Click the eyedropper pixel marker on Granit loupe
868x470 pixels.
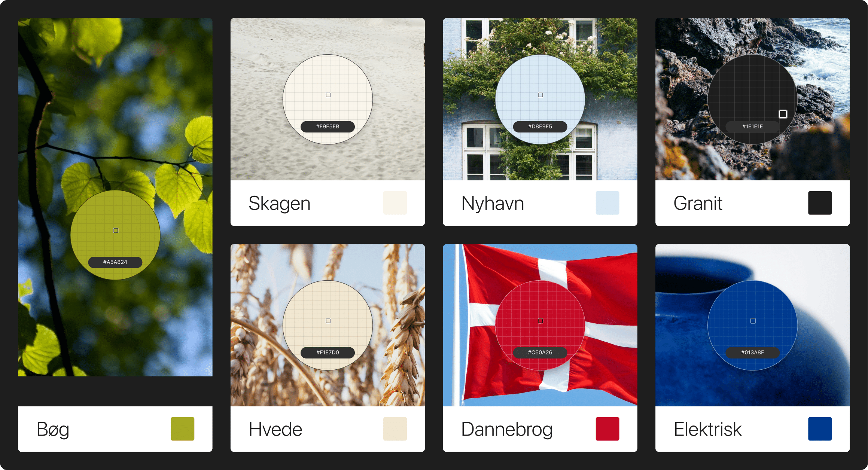pyautogui.click(x=783, y=114)
